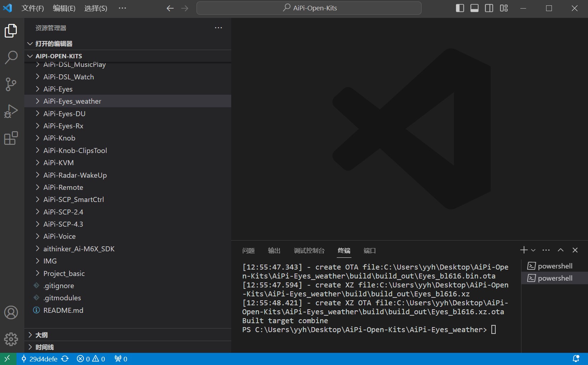Expand the AiPi-Voice folder
This screenshot has width=588, height=365.
click(128, 236)
